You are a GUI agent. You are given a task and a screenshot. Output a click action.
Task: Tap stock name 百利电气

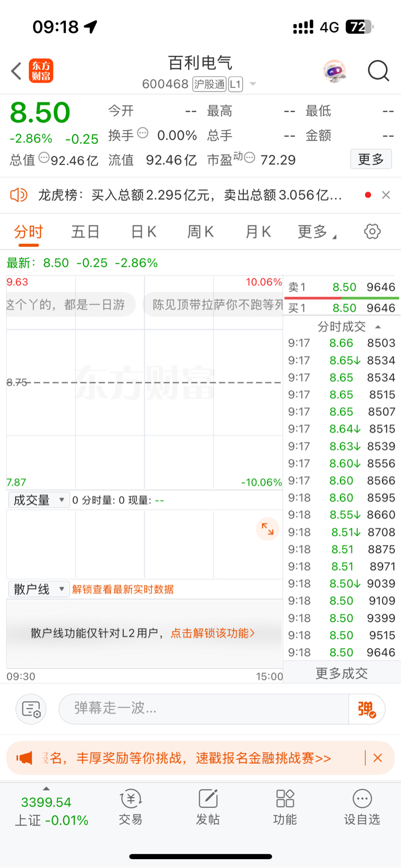[x=200, y=63]
